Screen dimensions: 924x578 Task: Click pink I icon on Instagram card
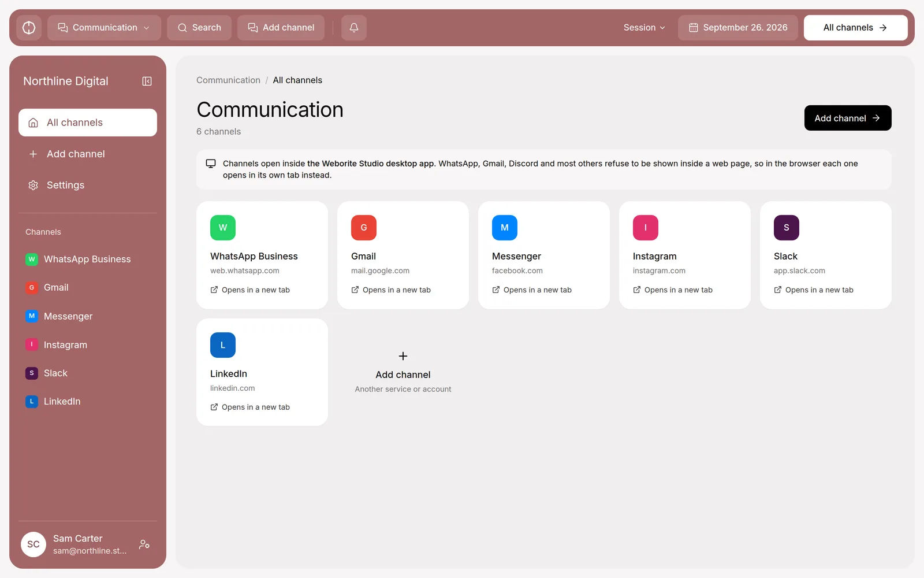tap(646, 228)
